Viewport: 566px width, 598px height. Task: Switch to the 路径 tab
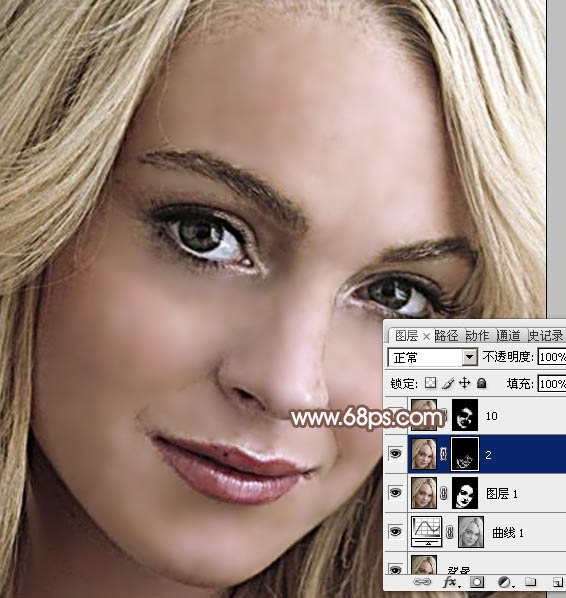446,336
